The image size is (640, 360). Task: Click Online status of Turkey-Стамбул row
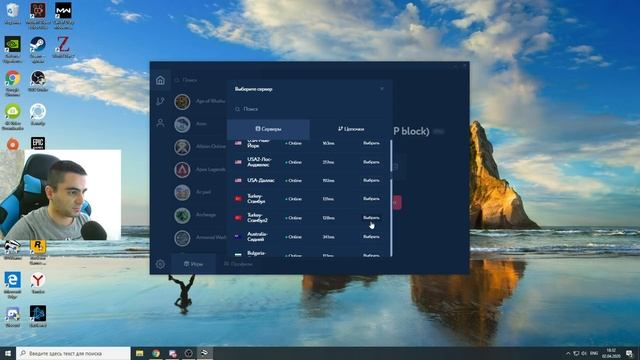pyautogui.click(x=293, y=199)
